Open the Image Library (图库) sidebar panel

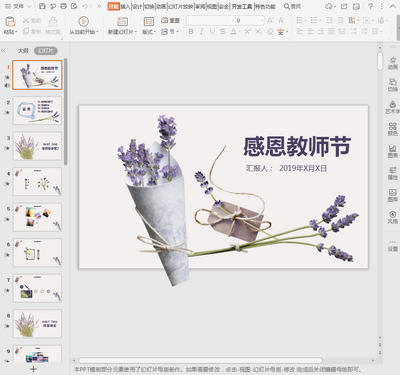(x=393, y=195)
